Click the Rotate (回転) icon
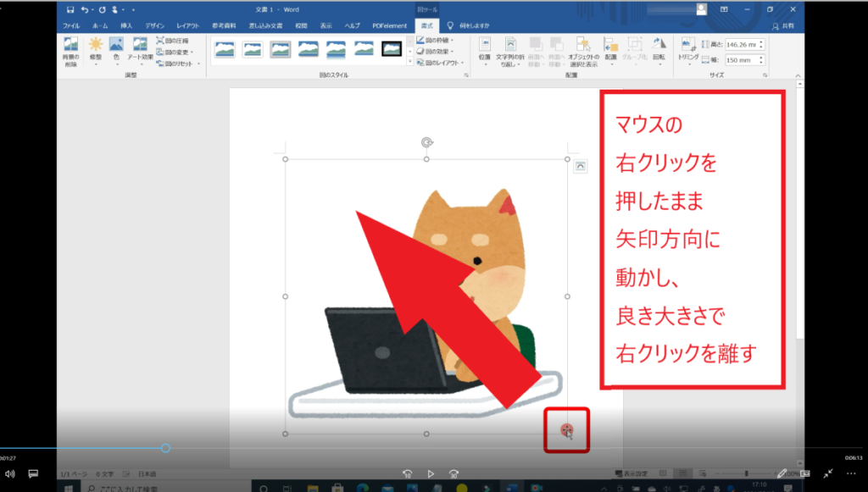The image size is (868, 492). click(x=659, y=46)
